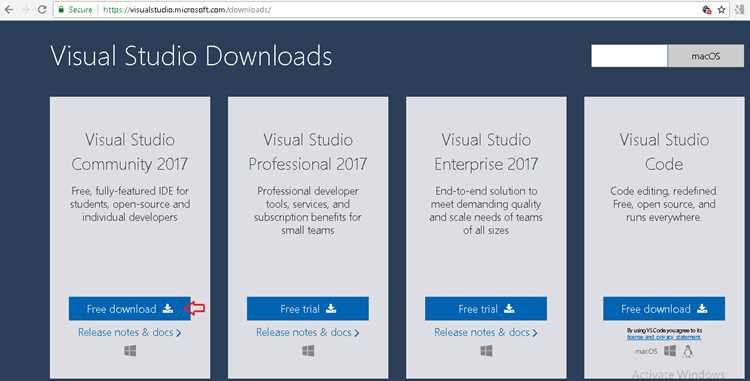Open Release notes & docs for Community
Screen dimensions: 750x381
pos(130,332)
